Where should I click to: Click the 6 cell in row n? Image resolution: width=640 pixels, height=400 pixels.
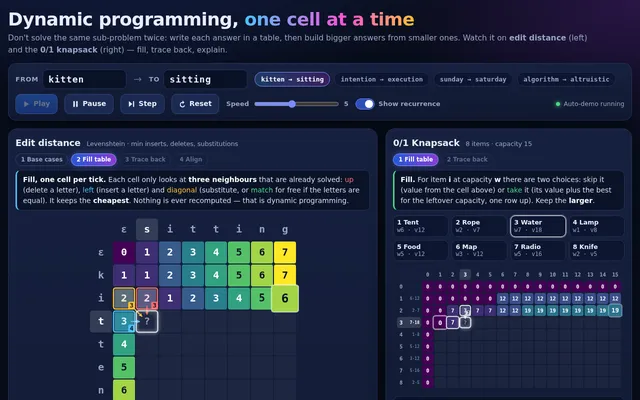coord(124,390)
